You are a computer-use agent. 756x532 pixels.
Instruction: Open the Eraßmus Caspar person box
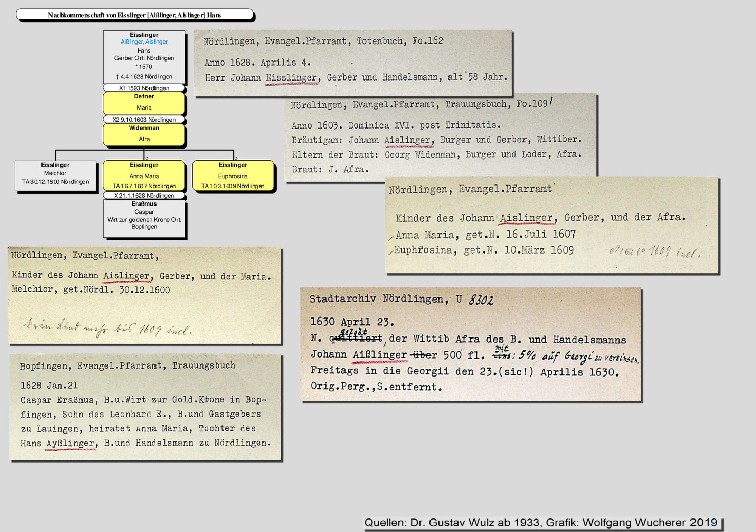[x=144, y=218]
